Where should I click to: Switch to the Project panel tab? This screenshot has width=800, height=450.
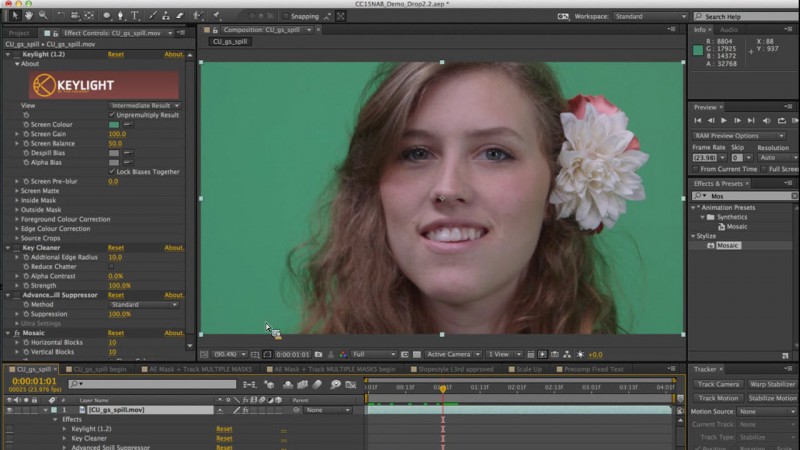tap(19, 32)
